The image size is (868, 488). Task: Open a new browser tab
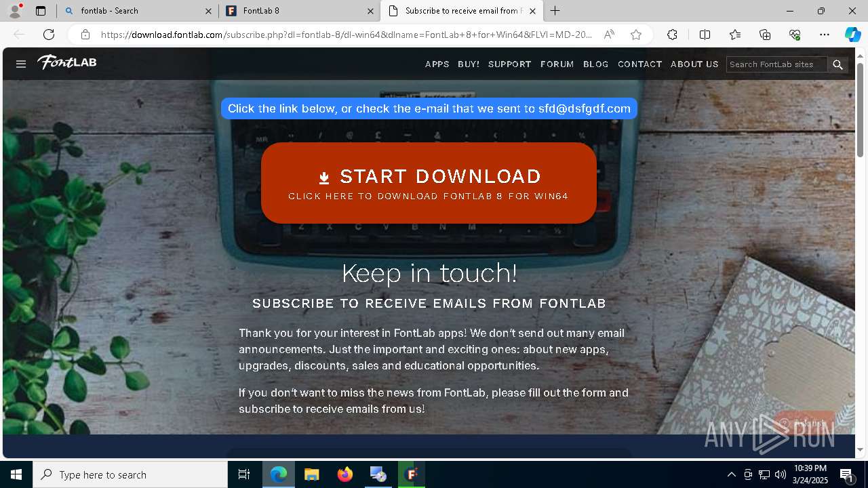point(555,11)
